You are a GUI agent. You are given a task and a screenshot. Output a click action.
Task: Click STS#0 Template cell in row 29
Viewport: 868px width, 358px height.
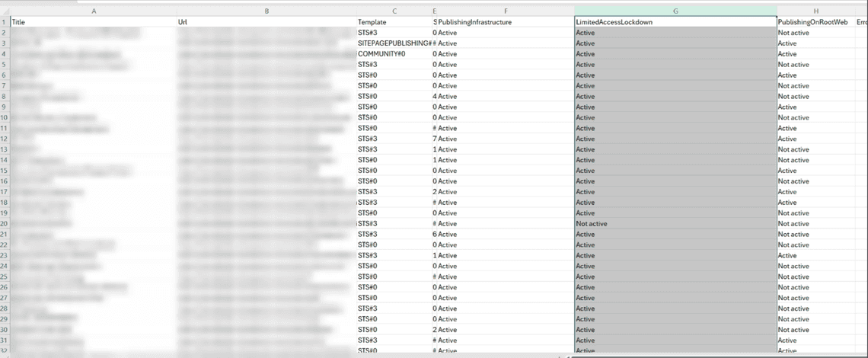point(394,319)
